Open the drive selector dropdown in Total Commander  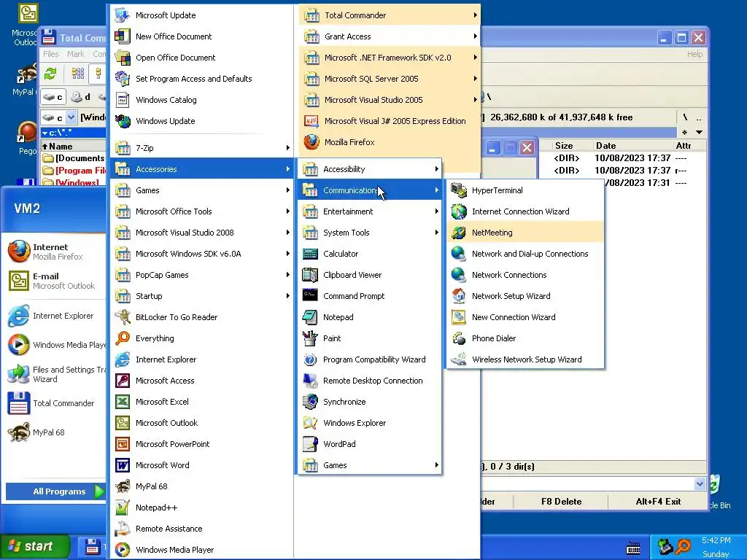point(71,117)
